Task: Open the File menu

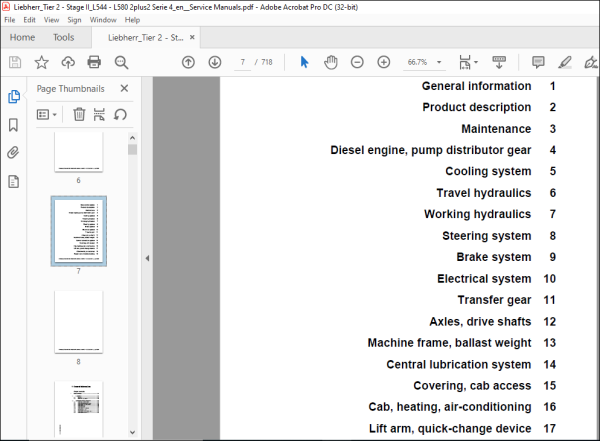Action: (10, 20)
